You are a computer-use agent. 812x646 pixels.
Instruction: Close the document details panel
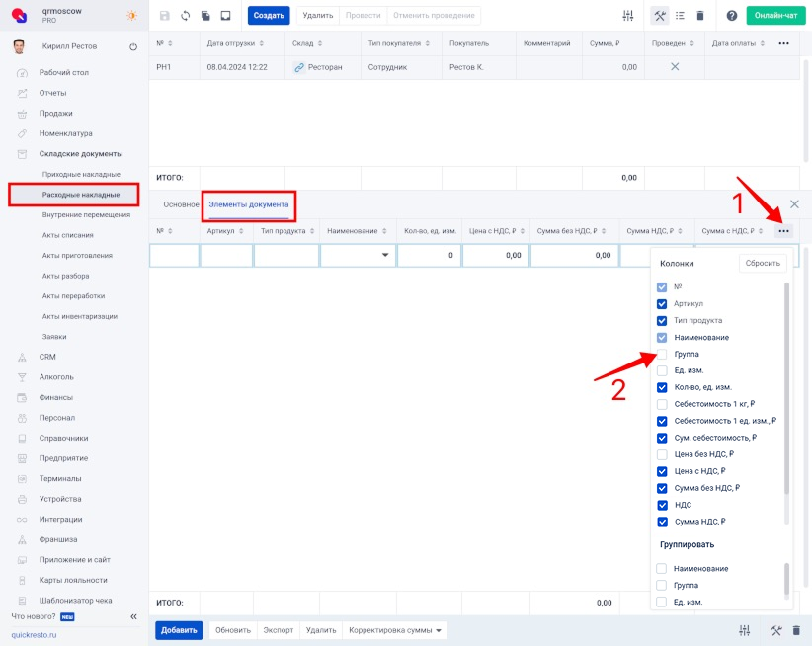pos(794,203)
